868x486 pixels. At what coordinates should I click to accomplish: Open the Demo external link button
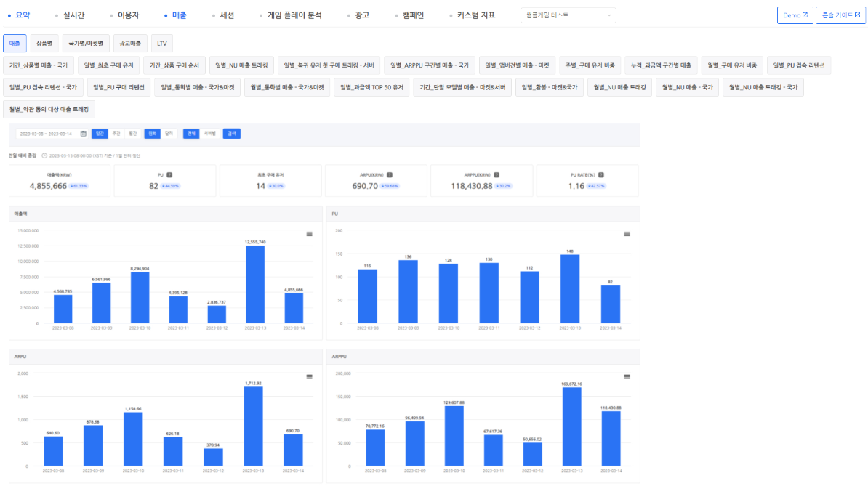pyautogui.click(x=795, y=15)
